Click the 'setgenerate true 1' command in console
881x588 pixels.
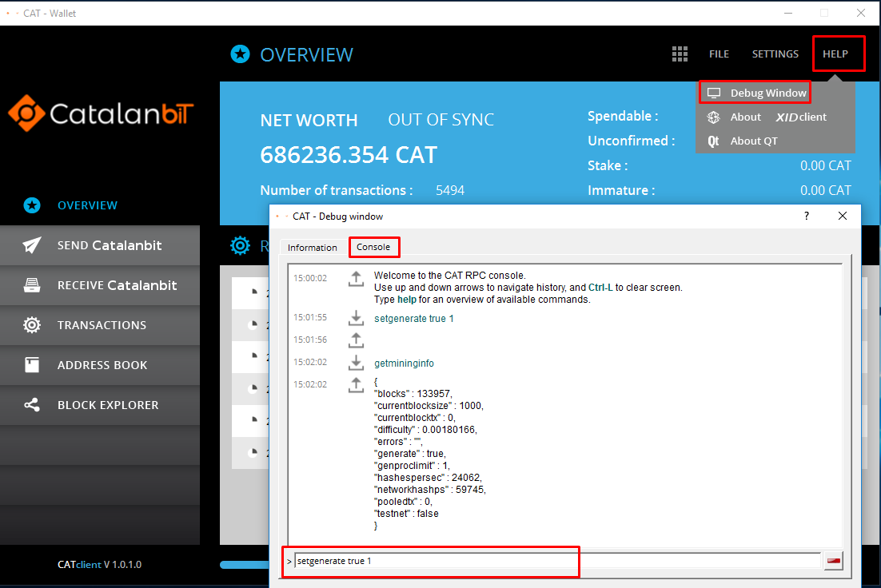coord(413,319)
